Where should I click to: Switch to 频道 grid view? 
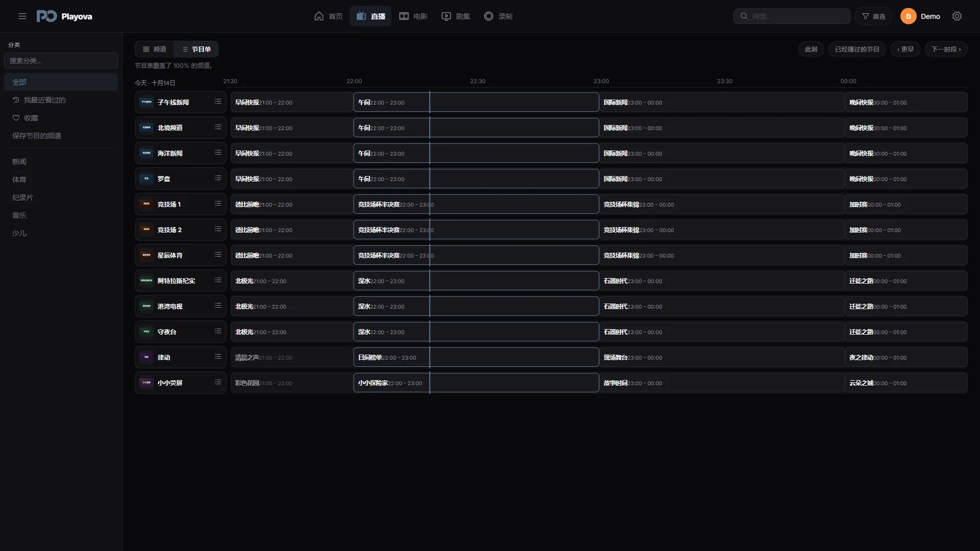(155, 49)
